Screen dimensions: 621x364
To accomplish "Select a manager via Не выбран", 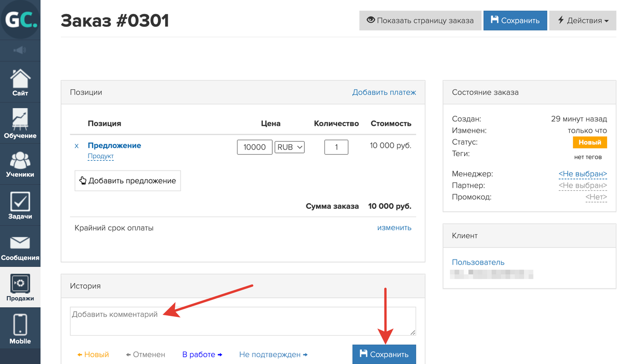I will (x=583, y=174).
